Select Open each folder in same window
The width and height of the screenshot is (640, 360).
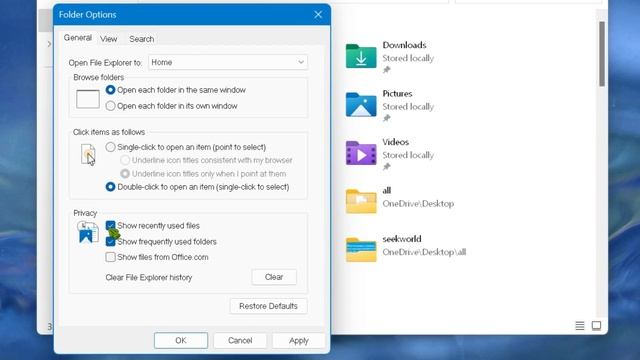176,90
